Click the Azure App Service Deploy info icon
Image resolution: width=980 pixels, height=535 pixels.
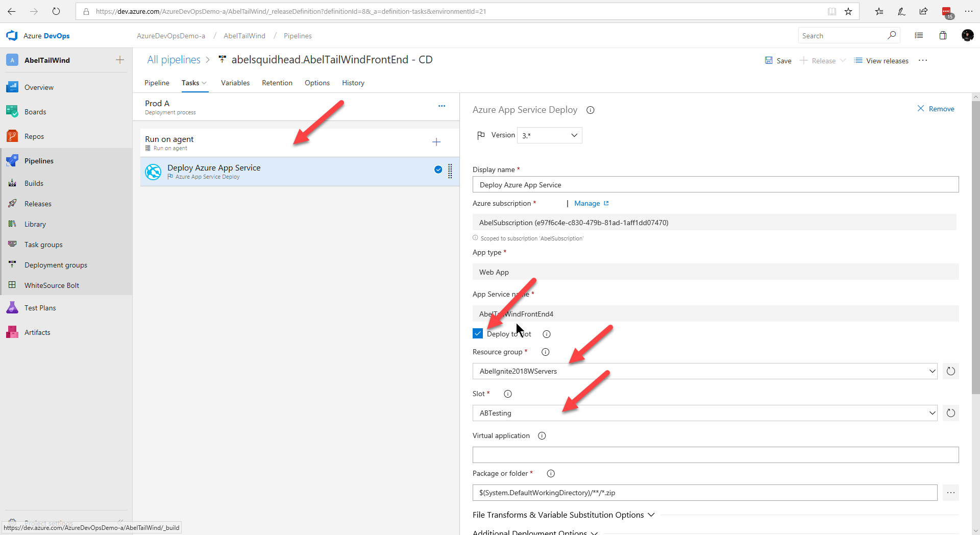point(591,110)
